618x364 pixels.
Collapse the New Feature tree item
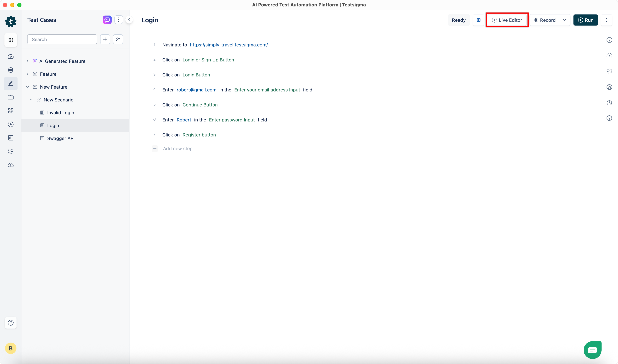[x=28, y=87]
